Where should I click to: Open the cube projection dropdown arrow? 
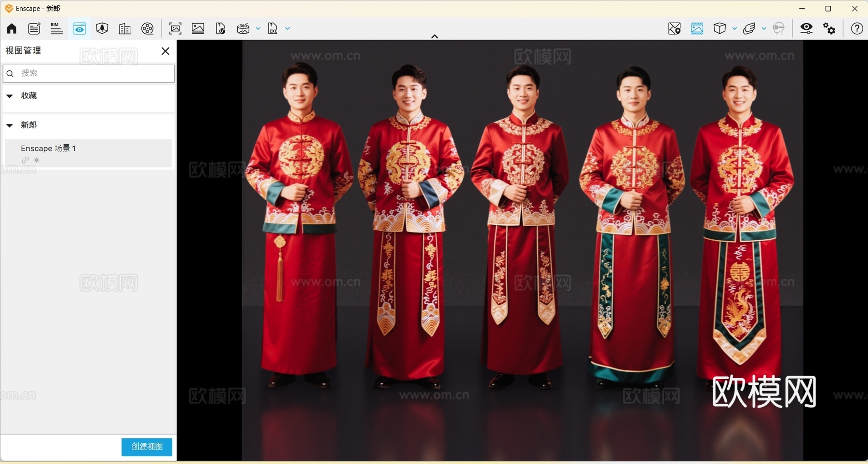tap(734, 28)
